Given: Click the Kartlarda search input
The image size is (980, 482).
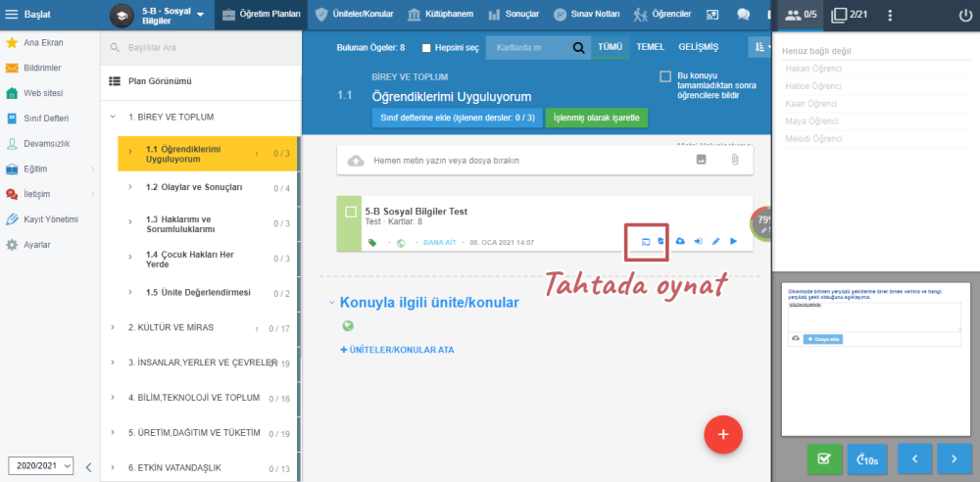Looking at the screenshot, I should coord(527,47).
